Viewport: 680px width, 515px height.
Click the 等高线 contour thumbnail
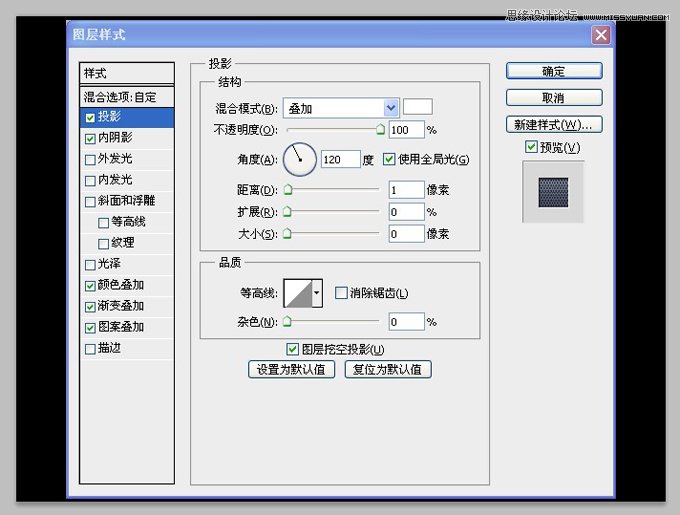click(x=298, y=293)
